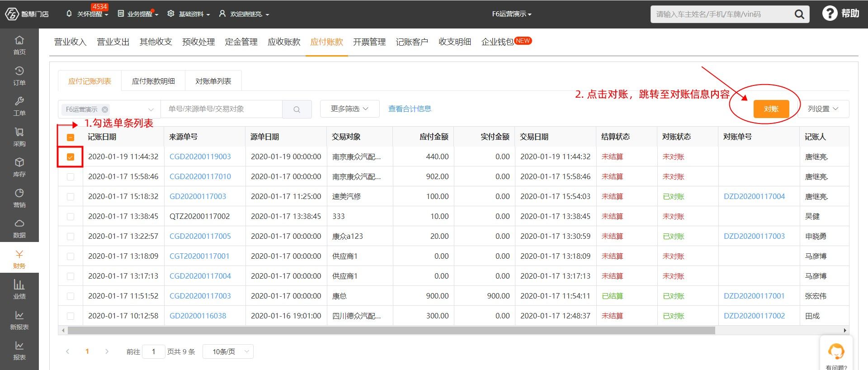Screen dimensions: 868x370
Task: Uncheck the row CGD20200119003 checkbox
Action: pos(71,157)
